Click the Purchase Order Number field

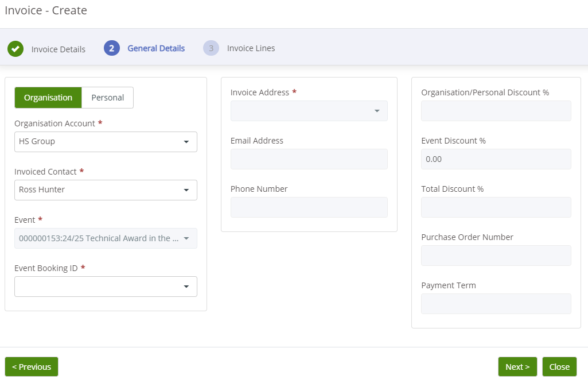(496, 256)
